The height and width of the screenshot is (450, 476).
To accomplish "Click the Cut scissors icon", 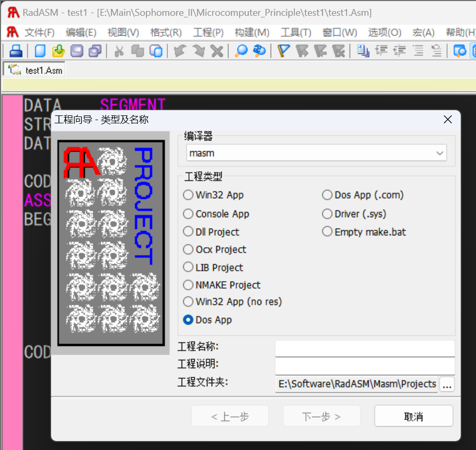I will pyautogui.click(x=119, y=51).
